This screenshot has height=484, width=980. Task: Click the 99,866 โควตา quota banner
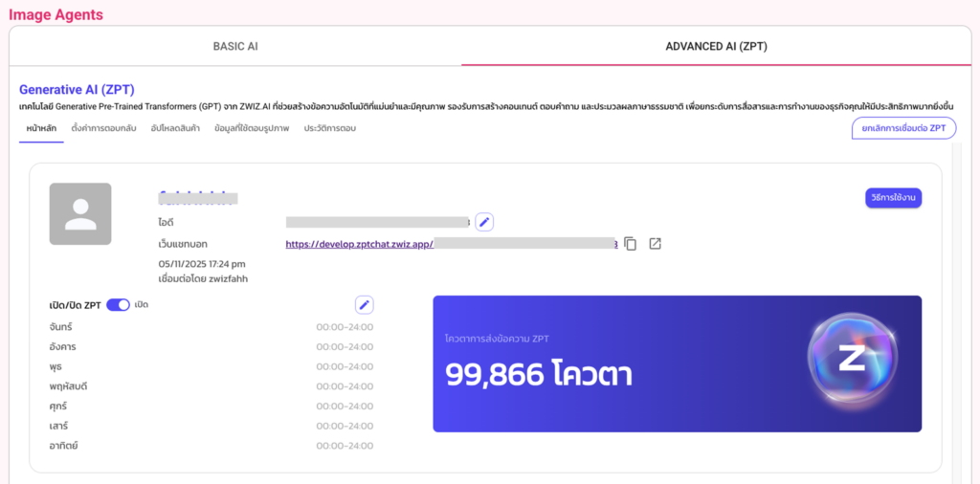[x=612, y=363]
